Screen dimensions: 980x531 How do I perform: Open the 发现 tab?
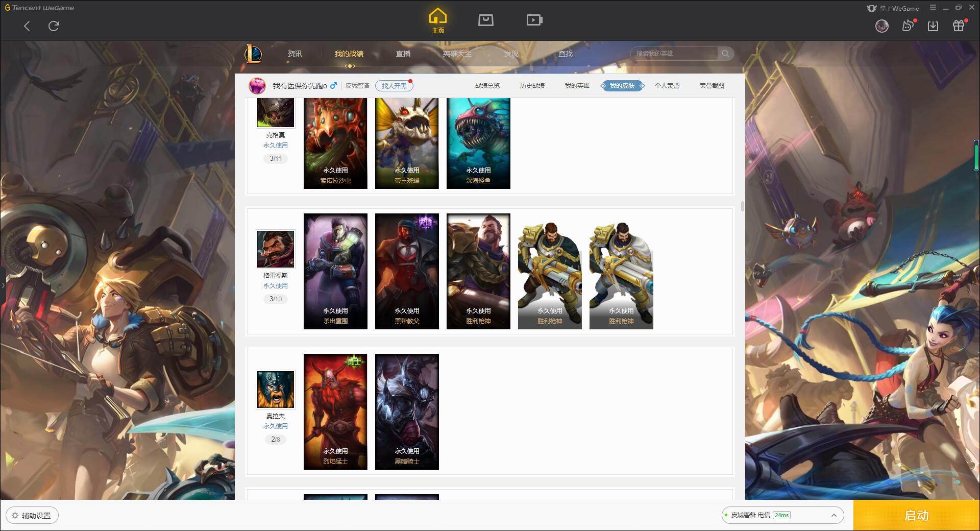coord(511,54)
